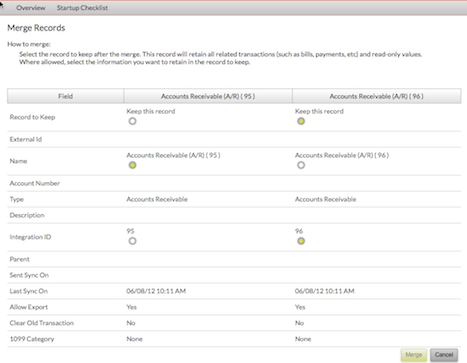Click the Merge button
Screen dimensions: 467x363
tap(414, 355)
